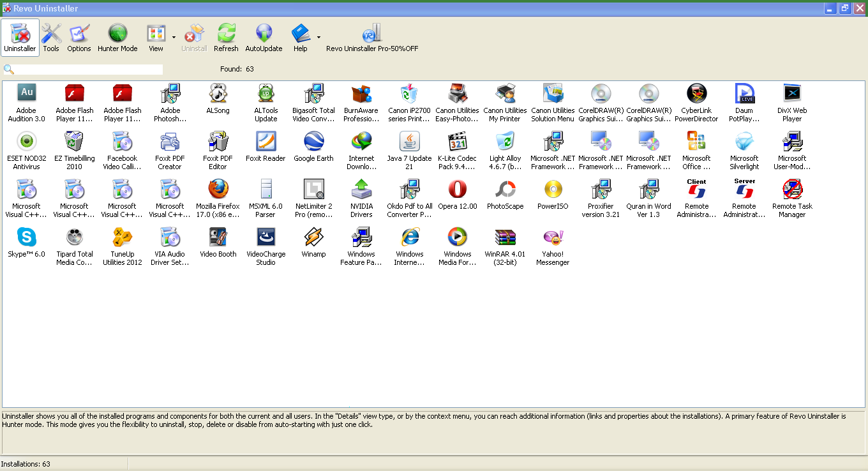
Task: Activate Hunter Mode
Action: pos(117,38)
